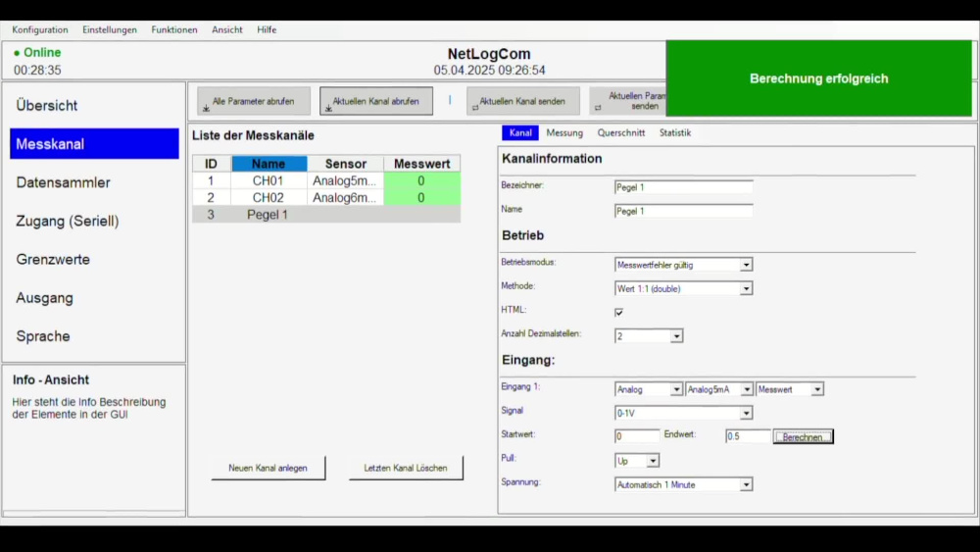Screen dimensions: 980x552
Task: Select channel row CH01
Action: [326, 180]
